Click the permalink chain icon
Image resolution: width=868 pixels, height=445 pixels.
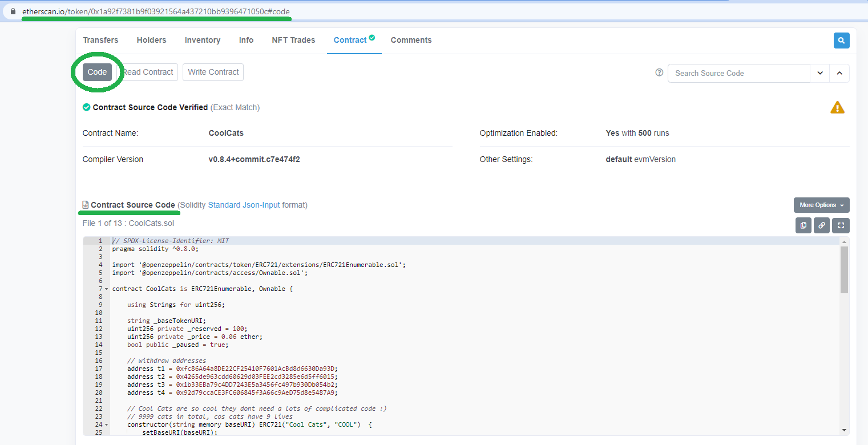point(822,225)
